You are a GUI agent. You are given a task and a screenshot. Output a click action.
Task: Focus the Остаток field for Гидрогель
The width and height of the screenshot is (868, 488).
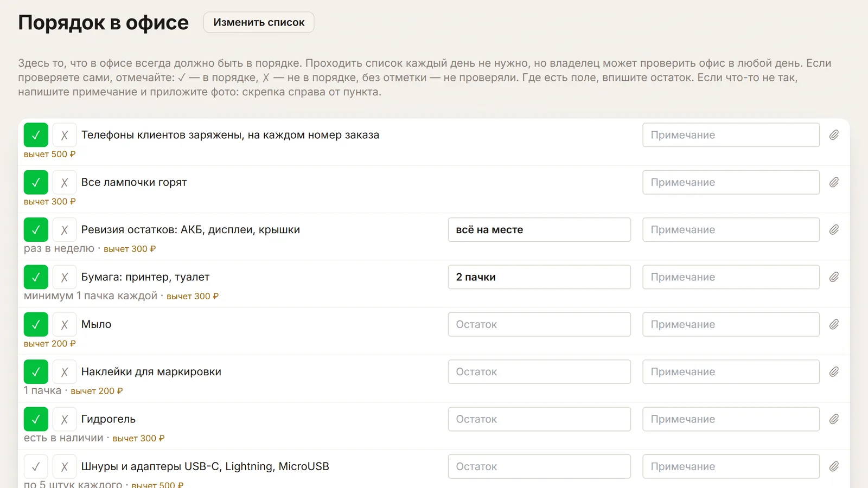tap(539, 419)
